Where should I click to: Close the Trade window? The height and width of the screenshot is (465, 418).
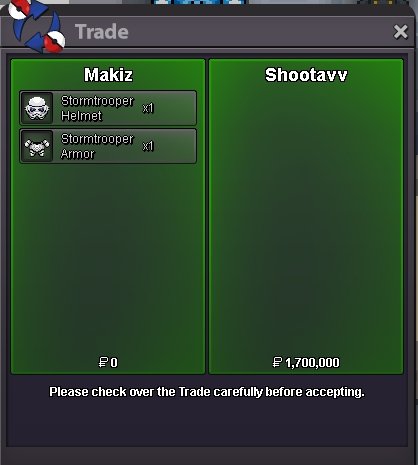tap(400, 32)
